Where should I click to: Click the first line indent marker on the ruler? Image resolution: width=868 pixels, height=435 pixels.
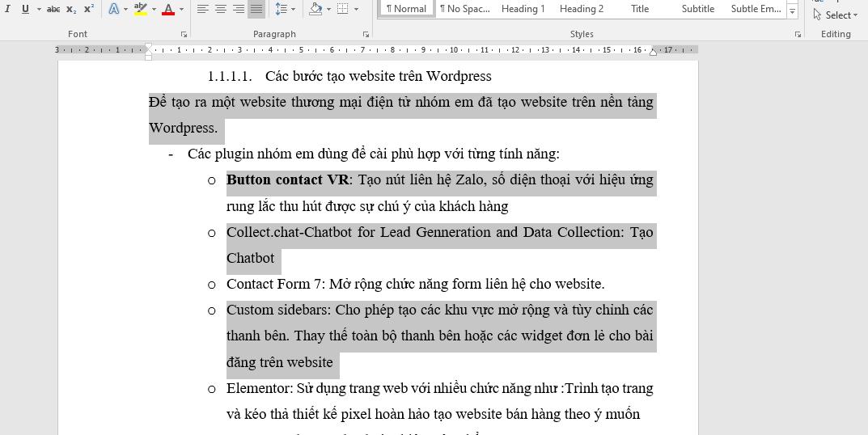click(148, 46)
